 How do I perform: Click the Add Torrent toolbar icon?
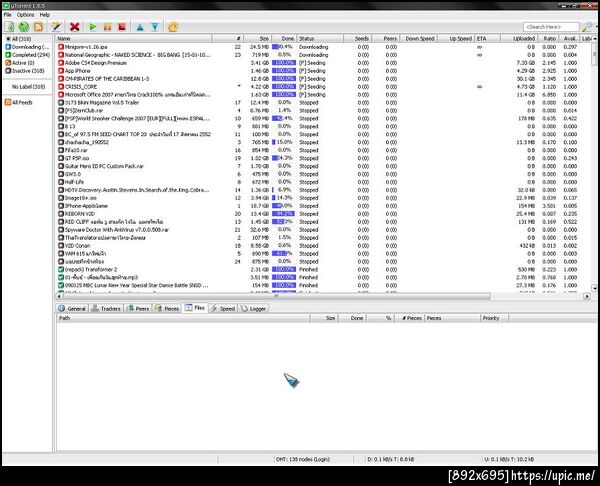click(x=10, y=27)
